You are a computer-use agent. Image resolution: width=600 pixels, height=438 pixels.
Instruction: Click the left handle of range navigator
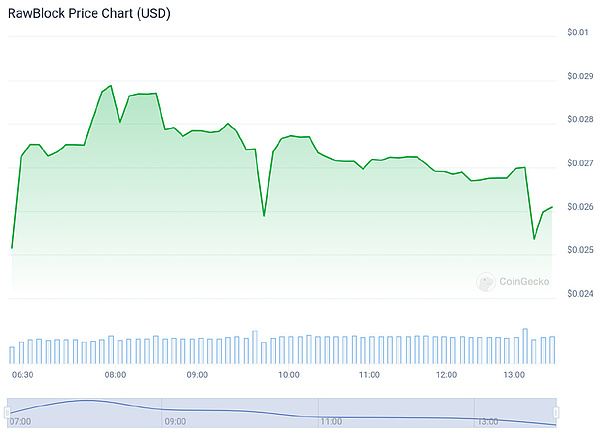click(7, 413)
